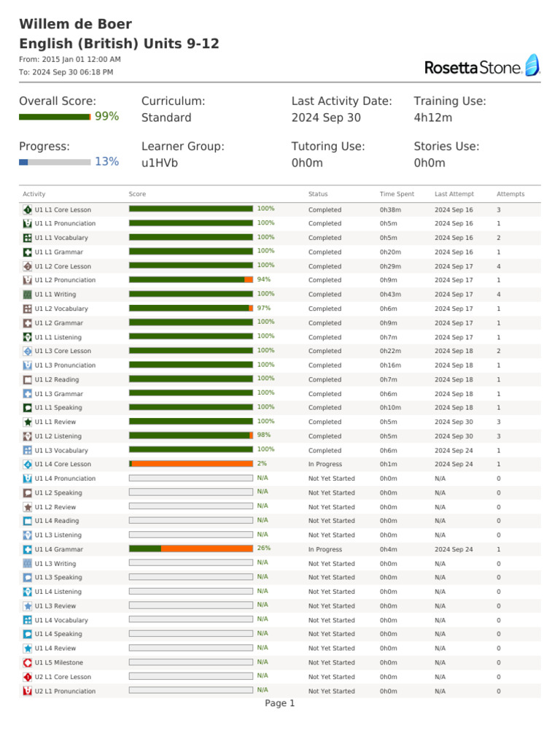The width and height of the screenshot is (560, 747).
Task: Click the Rosetta Stone logo
Action: click(482, 66)
